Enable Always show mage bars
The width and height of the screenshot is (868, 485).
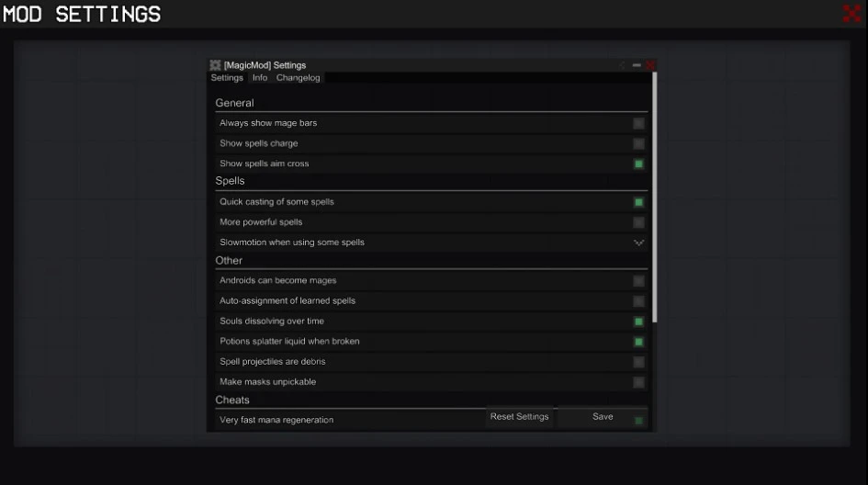click(638, 123)
